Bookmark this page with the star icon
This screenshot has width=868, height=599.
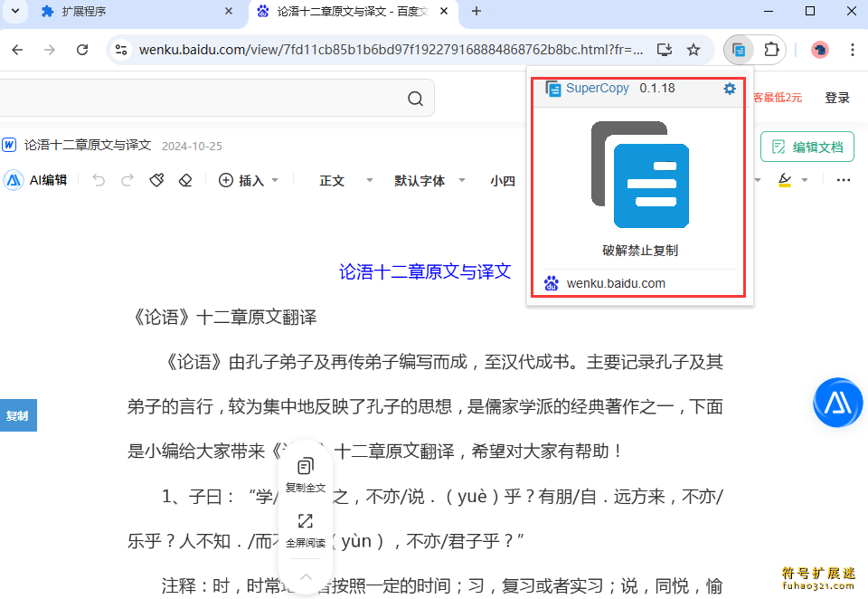coord(693,50)
